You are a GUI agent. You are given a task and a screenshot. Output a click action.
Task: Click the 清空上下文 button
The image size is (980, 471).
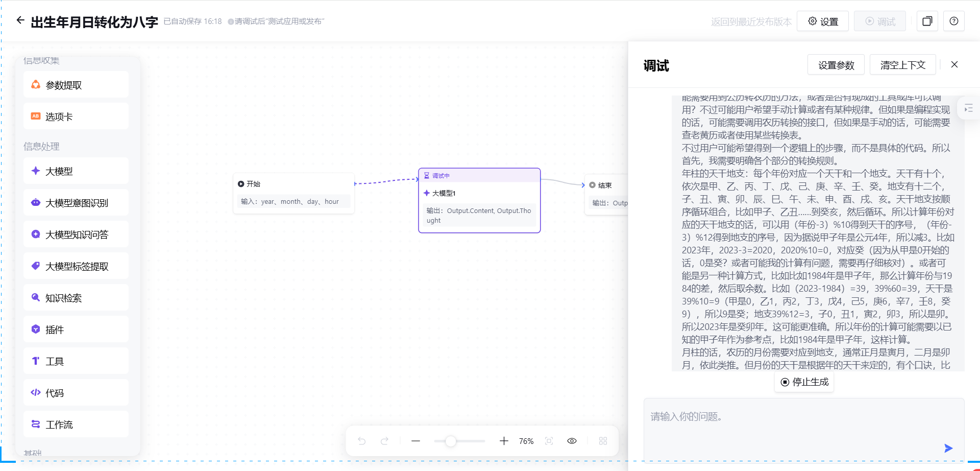(903, 65)
